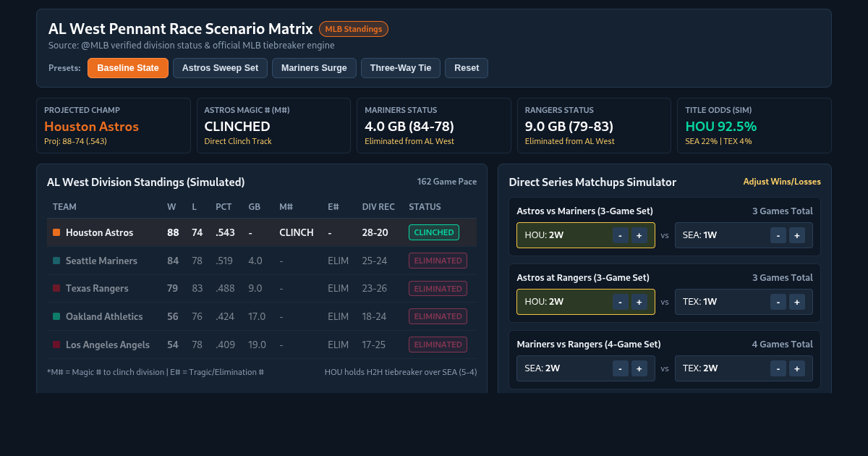Click the E# column header

333,207
